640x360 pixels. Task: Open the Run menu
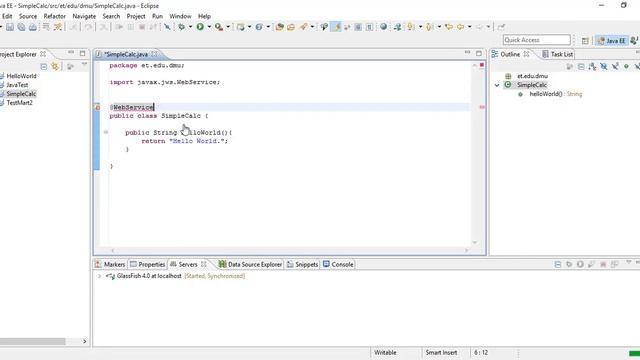(157, 16)
